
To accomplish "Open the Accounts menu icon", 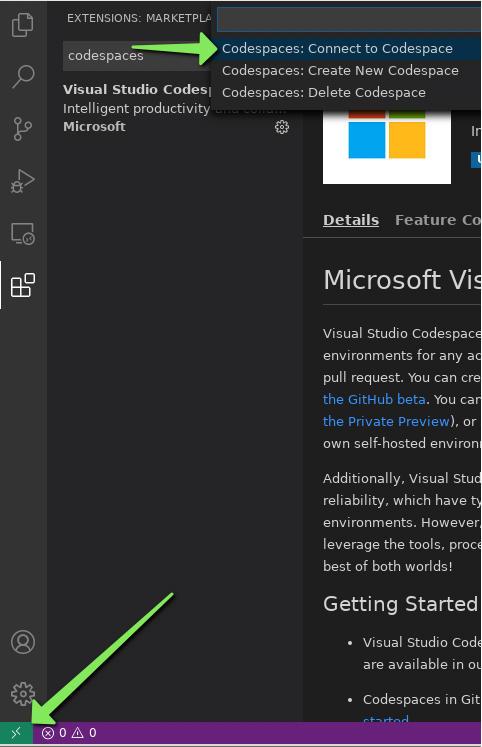I will (22, 642).
